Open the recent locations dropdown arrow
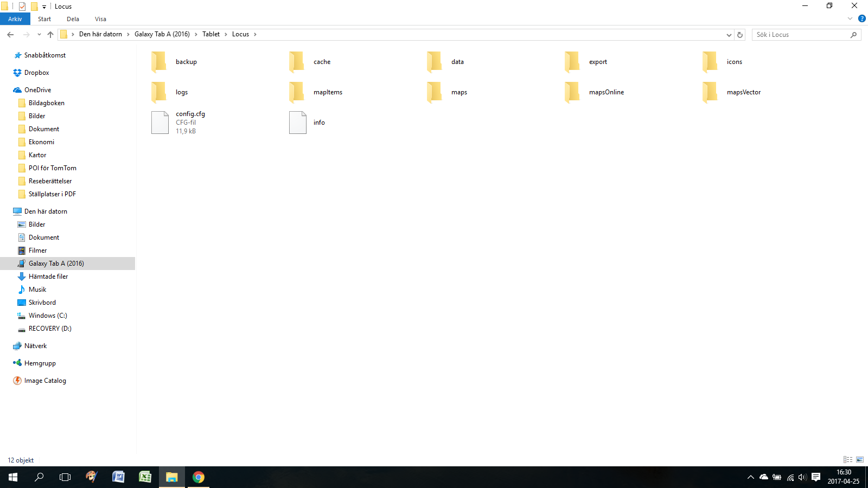 [39, 35]
